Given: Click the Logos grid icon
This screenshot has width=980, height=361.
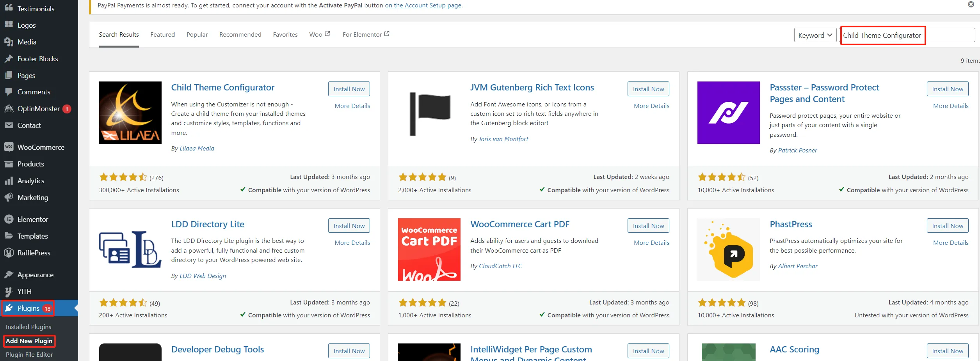Looking at the screenshot, I should 9,25.
